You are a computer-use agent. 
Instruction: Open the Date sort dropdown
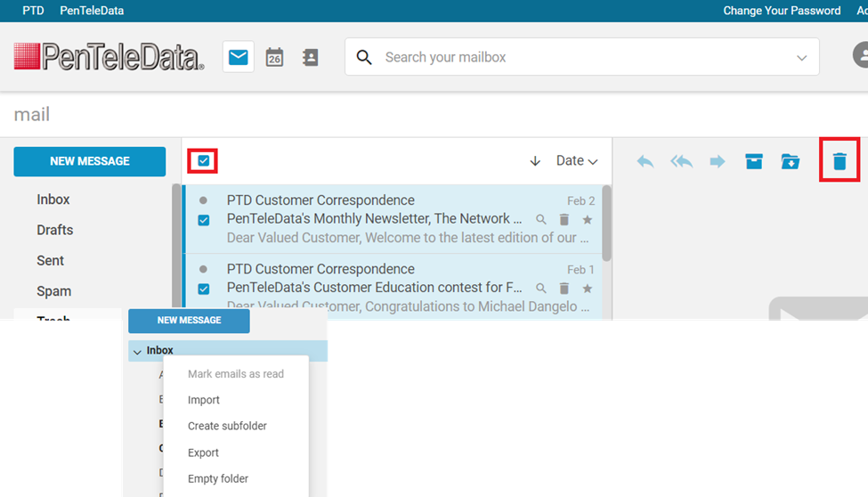(577, 160)
